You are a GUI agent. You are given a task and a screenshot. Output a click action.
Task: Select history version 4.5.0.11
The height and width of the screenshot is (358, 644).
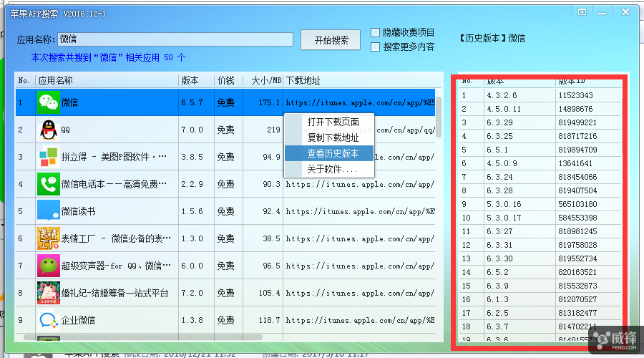504,109
